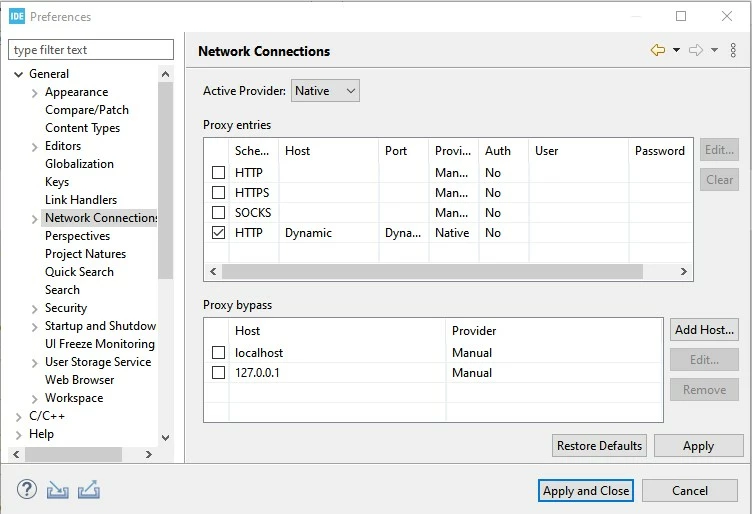
Task: Click the Password column header
Action: [660, 151]
